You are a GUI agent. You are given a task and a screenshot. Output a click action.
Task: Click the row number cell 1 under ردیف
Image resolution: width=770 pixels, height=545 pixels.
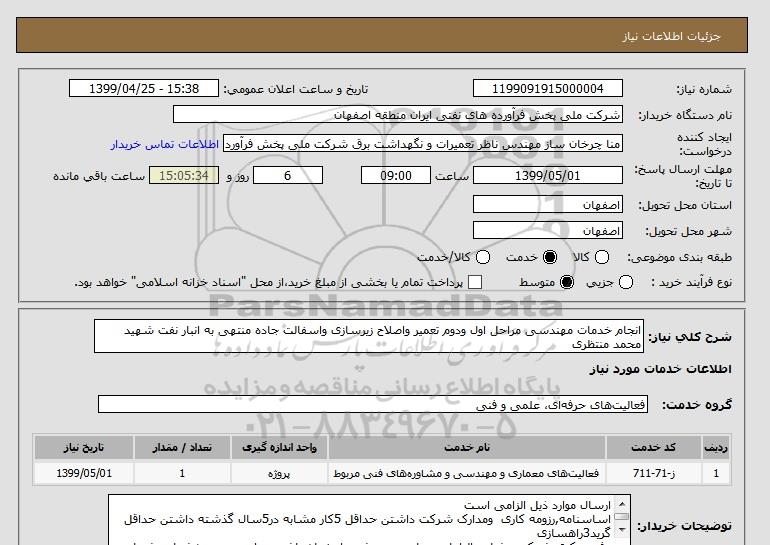[716, 473]
